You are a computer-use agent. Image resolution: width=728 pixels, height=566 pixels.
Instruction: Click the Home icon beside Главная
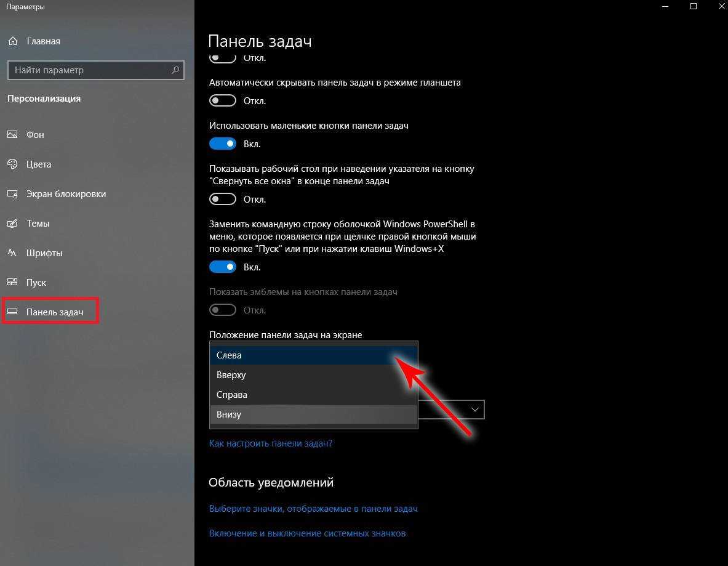pos(13,41)
